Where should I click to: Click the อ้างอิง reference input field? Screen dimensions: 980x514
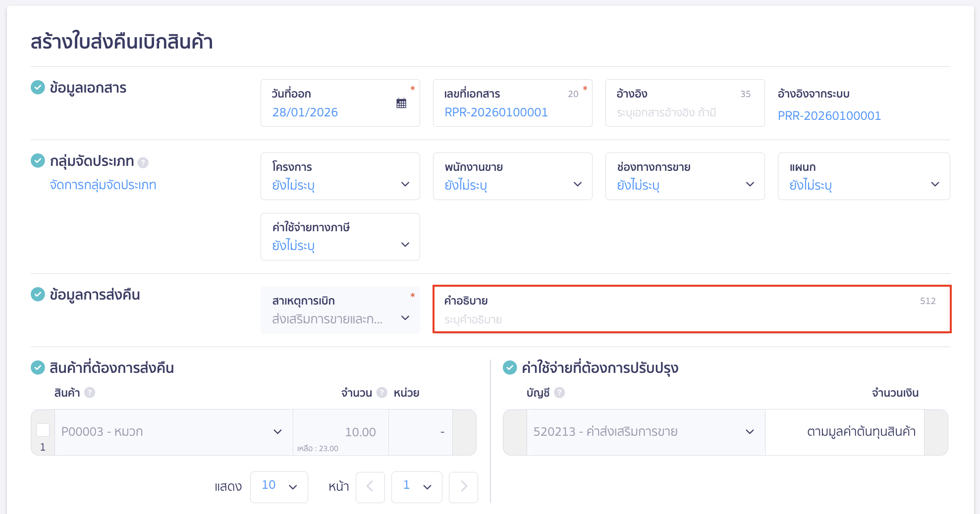pyautogui.click(x=684, y=113)
